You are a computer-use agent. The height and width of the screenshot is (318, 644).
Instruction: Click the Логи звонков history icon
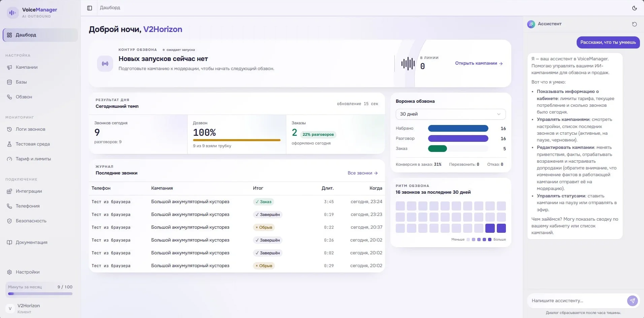click(x=9, y=129)
